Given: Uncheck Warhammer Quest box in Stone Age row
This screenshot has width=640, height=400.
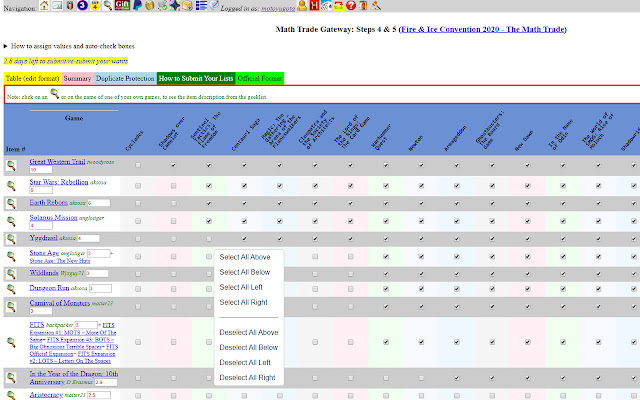Looking at the screenshot, I should pyautogui.click(x=386, y=257).
